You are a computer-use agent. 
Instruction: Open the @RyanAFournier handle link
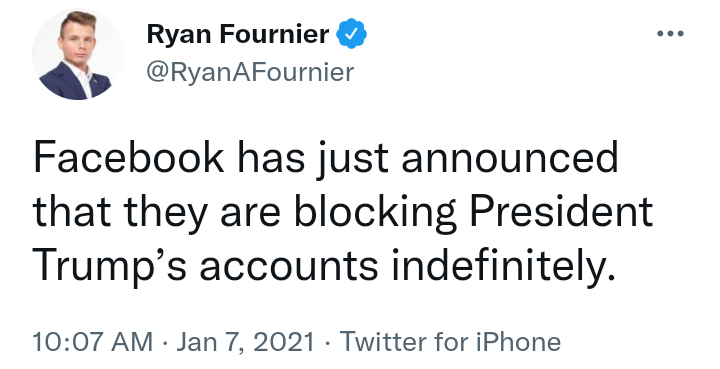pyautogui.click(x=250, y=72)
